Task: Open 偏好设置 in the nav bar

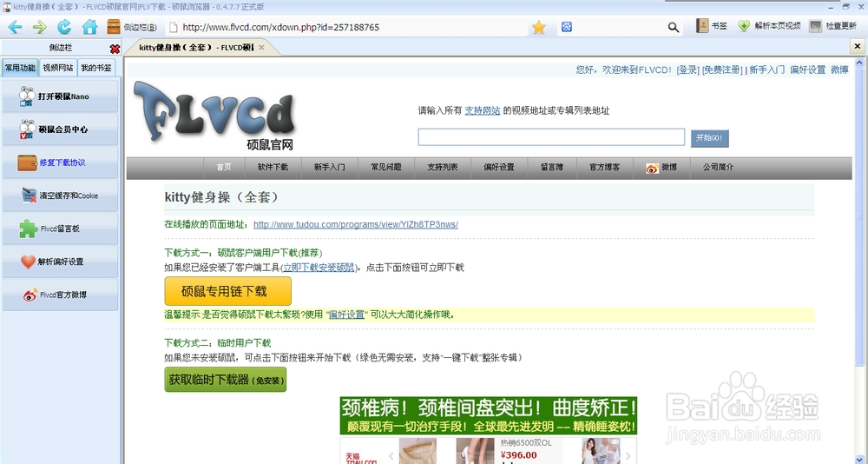Action: pos(499,168)
